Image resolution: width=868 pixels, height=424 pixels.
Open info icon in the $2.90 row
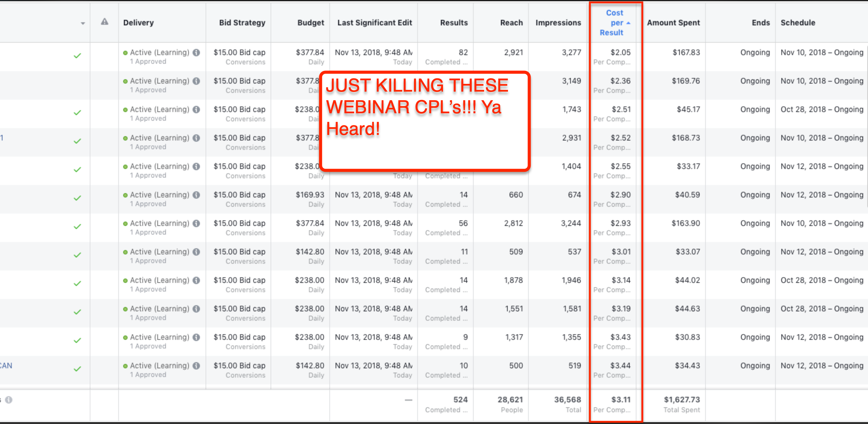196,195
